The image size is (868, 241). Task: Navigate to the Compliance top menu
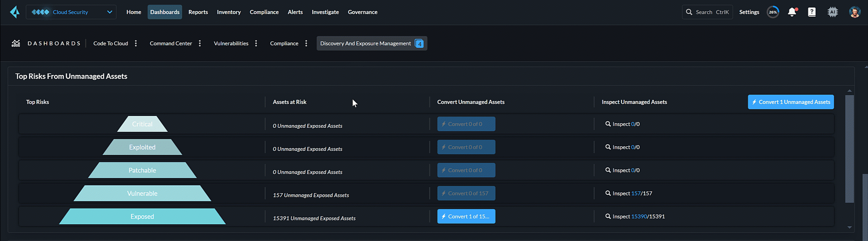coord(264,12)
